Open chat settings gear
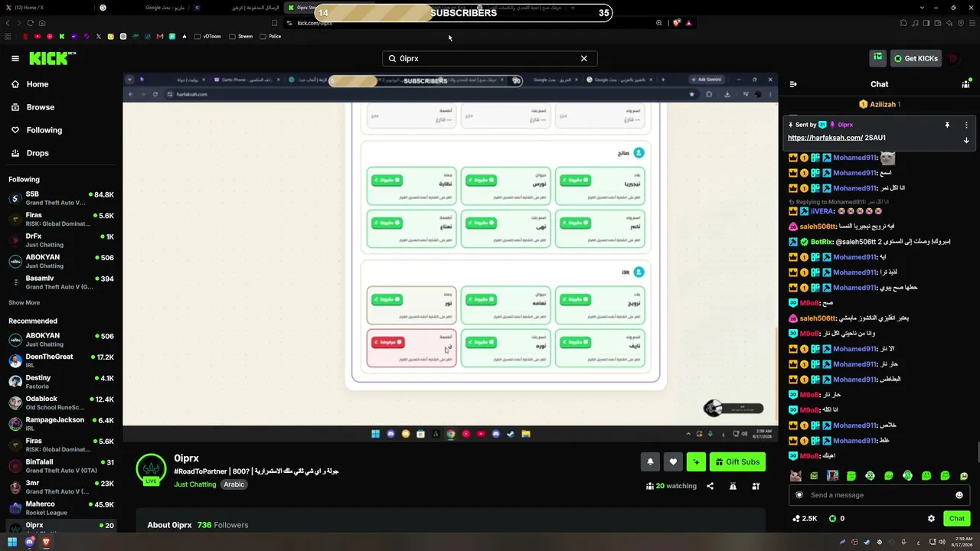The height and width of the screenshot is (551, 980). tap(931, 518)
